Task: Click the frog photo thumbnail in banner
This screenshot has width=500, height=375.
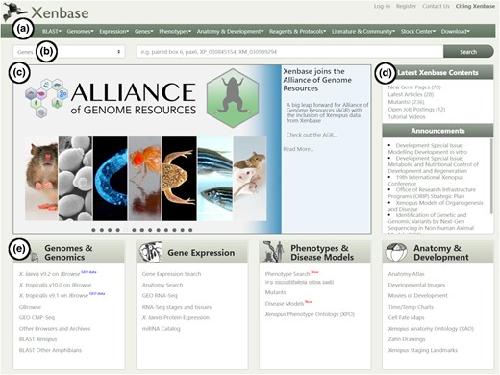Action: (179, 178)
